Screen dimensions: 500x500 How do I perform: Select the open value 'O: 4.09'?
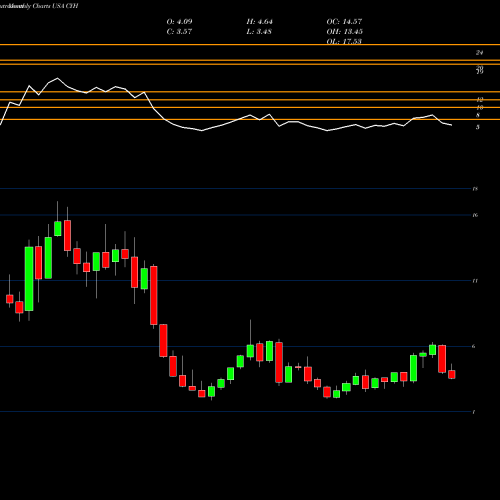pos(179,22)
